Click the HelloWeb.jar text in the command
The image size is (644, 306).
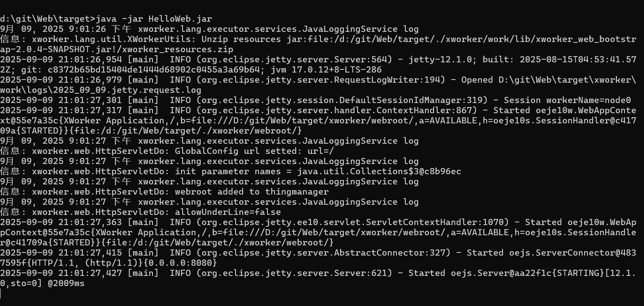pos(180,19)
